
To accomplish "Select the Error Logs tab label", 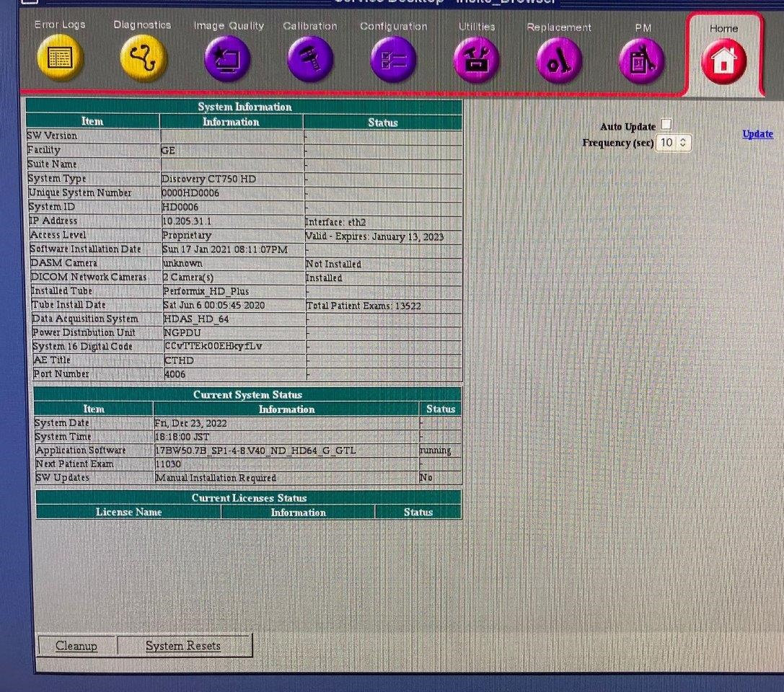I will tap(60, 25).
